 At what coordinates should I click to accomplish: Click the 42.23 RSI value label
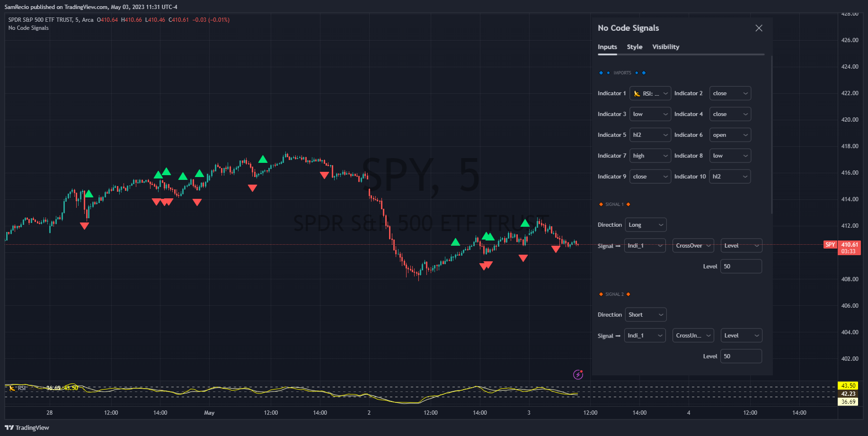pos(848,394)
